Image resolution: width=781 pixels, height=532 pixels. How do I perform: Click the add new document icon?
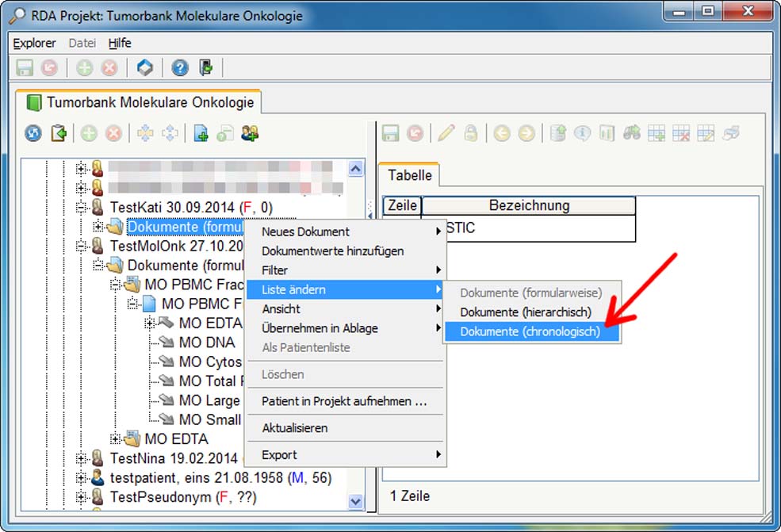tap(201, 134)
